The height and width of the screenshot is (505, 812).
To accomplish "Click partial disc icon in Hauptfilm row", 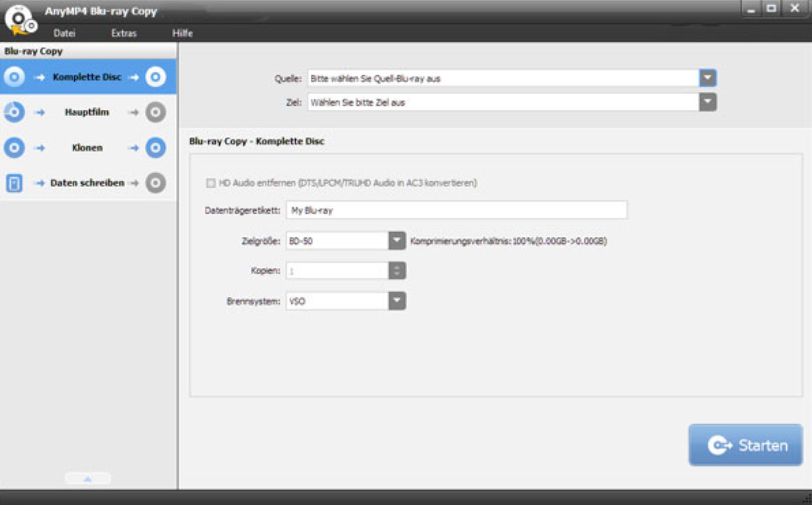I will [x=14, y=112].
